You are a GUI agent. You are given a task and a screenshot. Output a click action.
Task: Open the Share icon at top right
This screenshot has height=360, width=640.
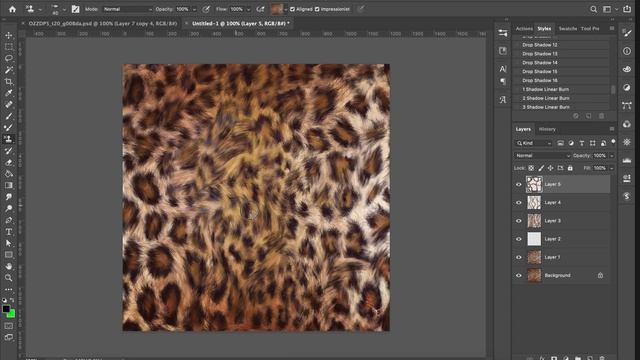[x=627, y=9]
